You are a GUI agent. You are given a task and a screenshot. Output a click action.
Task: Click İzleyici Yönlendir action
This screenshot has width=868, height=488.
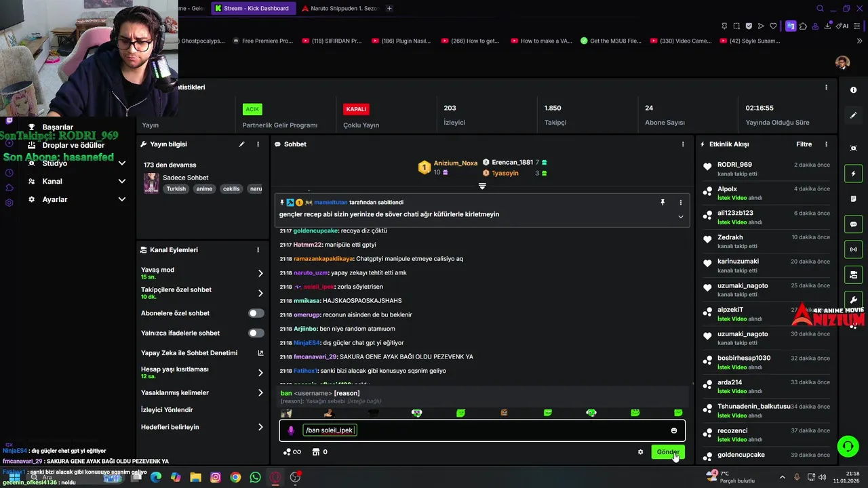(167, 410)
